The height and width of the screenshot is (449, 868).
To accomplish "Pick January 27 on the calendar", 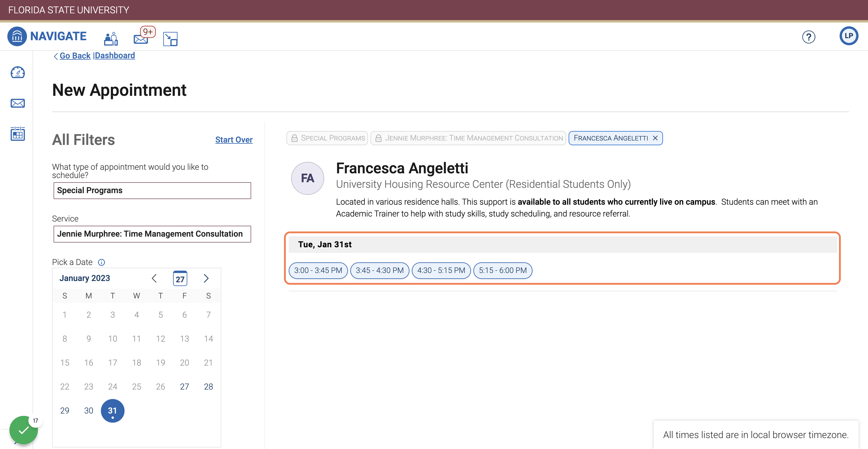I will click(184, 387).
